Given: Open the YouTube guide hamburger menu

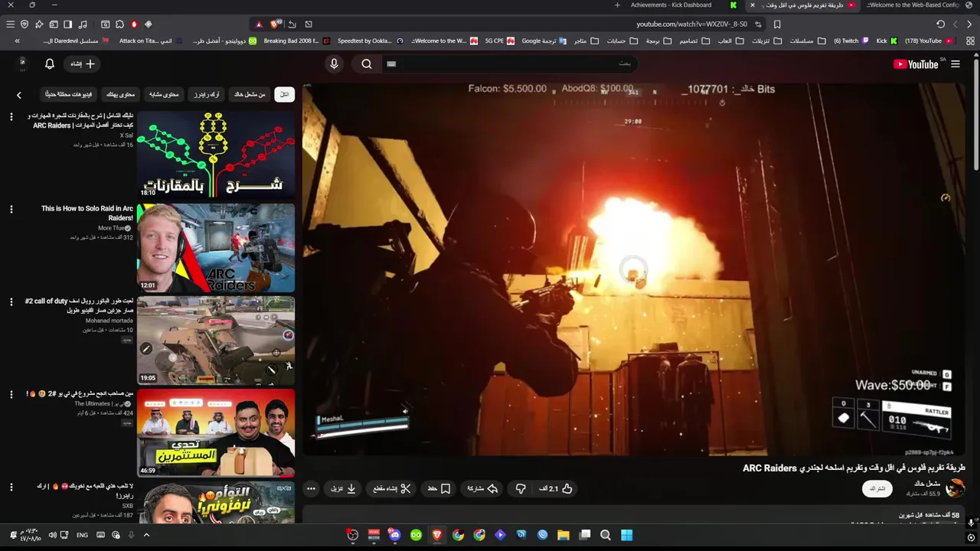Looking at the screenshot, I should click(x=955, y=64).
